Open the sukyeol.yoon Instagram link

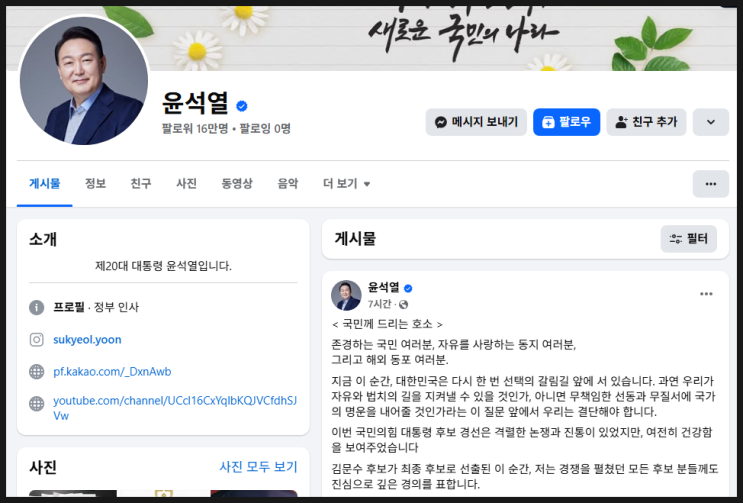(x=87, y=340)
